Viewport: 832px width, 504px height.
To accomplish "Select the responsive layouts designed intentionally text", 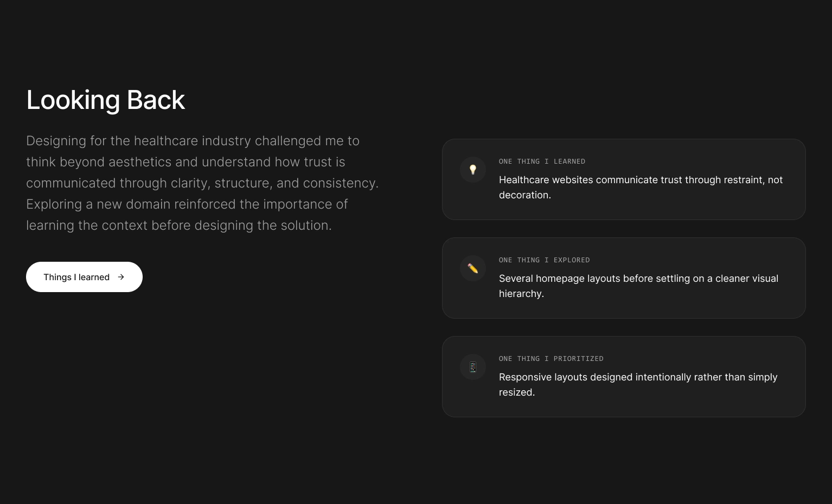I will pyautogui.click(x=638, y=384).
